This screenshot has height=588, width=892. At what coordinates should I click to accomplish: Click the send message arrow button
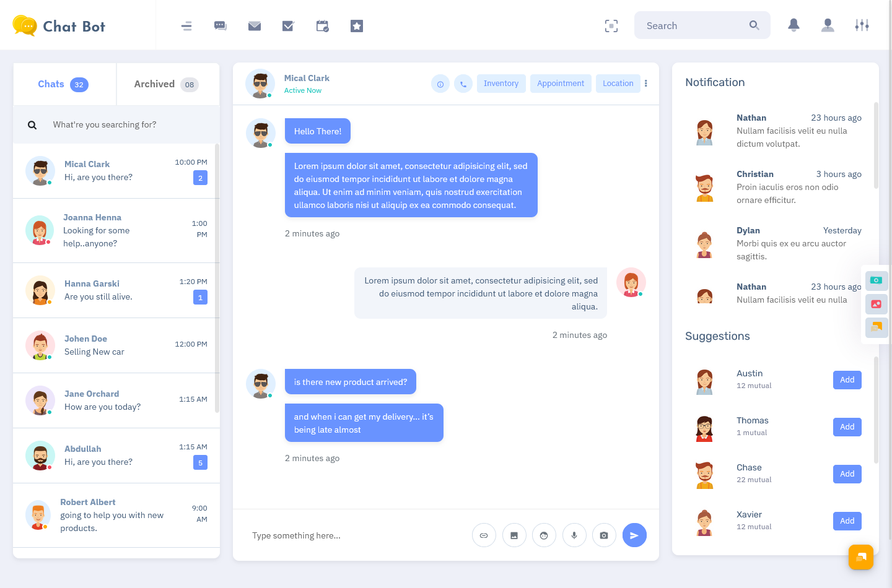click(634, 535)
